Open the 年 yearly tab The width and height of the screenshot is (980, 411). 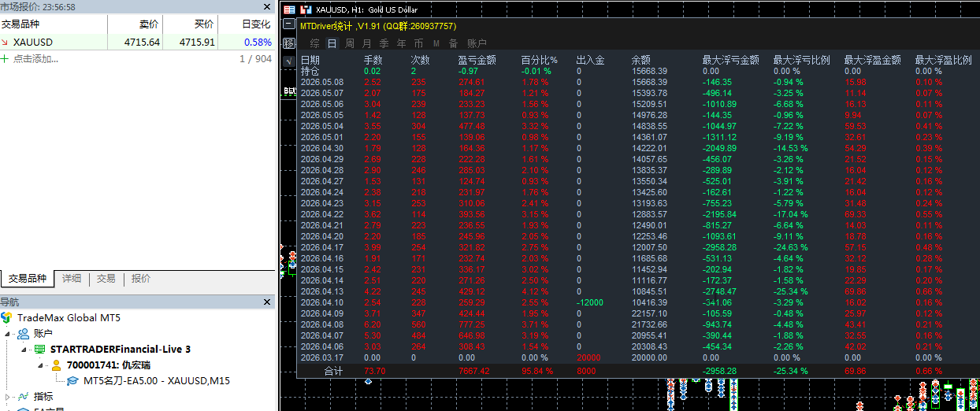[x=402, y=43]
